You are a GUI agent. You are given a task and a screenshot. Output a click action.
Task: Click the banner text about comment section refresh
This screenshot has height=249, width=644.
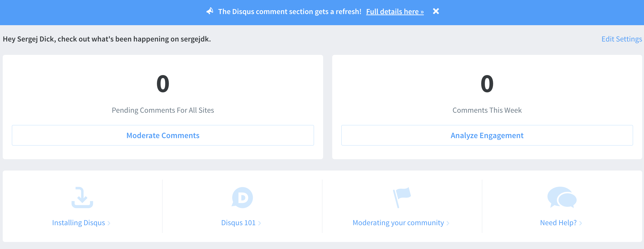point(290,12)
